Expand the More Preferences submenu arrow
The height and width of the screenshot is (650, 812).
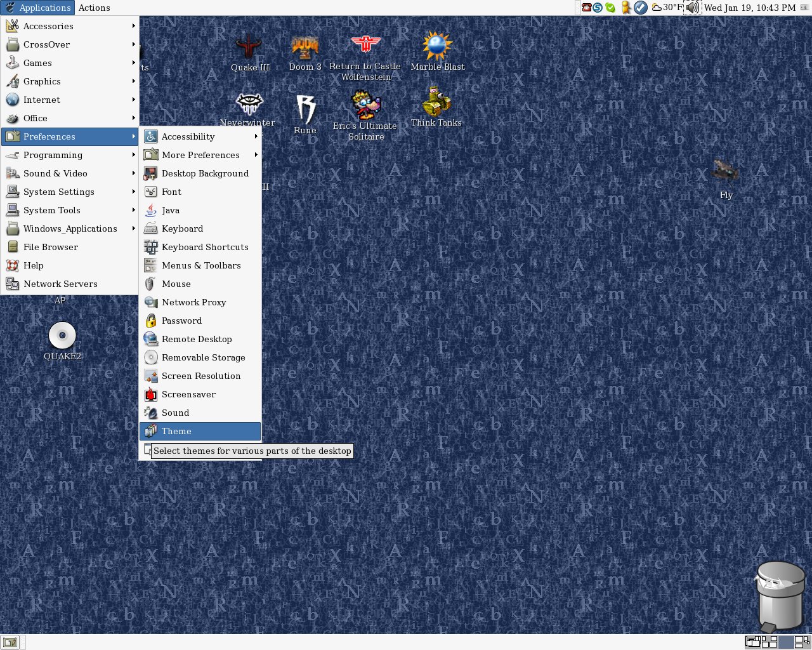[256, 155]
